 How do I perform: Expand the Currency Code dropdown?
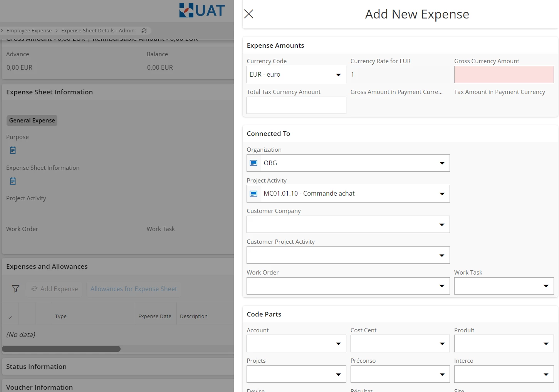coord(338,75)
